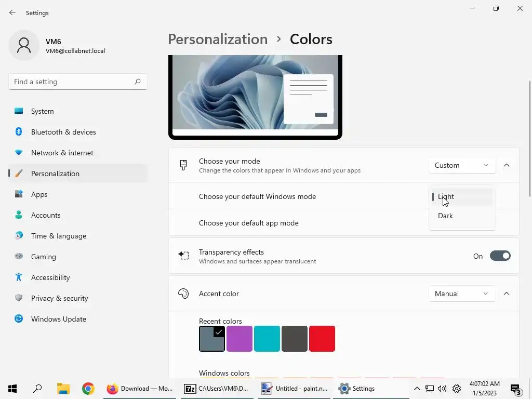This screenshot has height=399, width=532.
Task: Click the Personalization breadcrumb link
Action: point(218,39)
